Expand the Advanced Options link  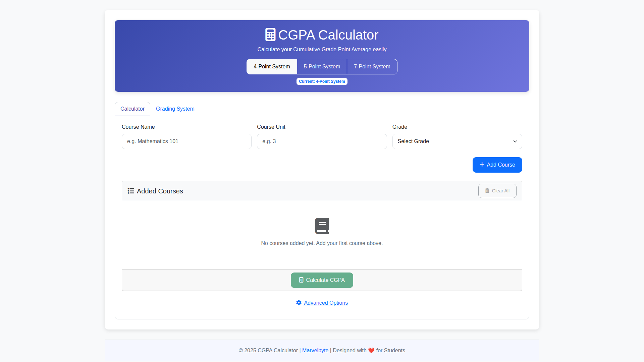tap(326, 303)
